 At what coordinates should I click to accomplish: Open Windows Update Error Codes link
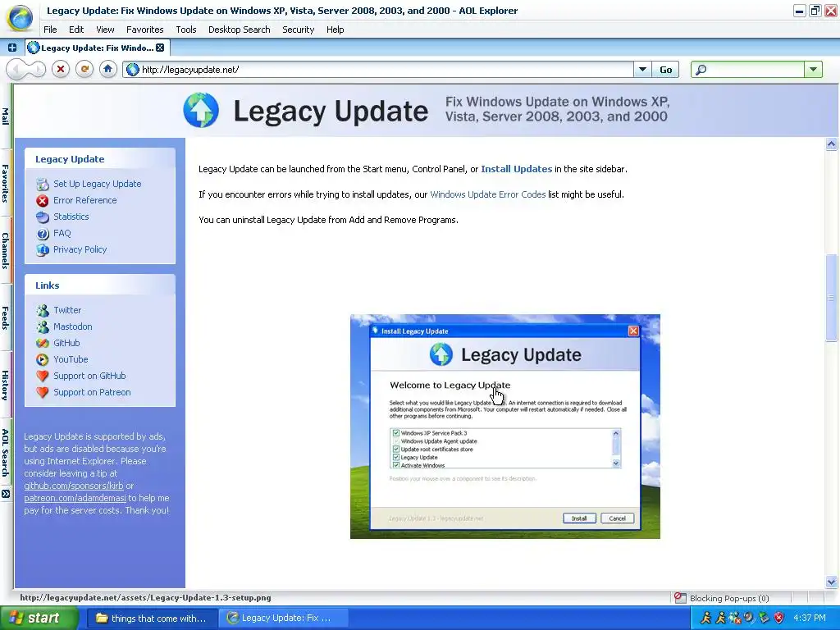click(x=487, y=194)
